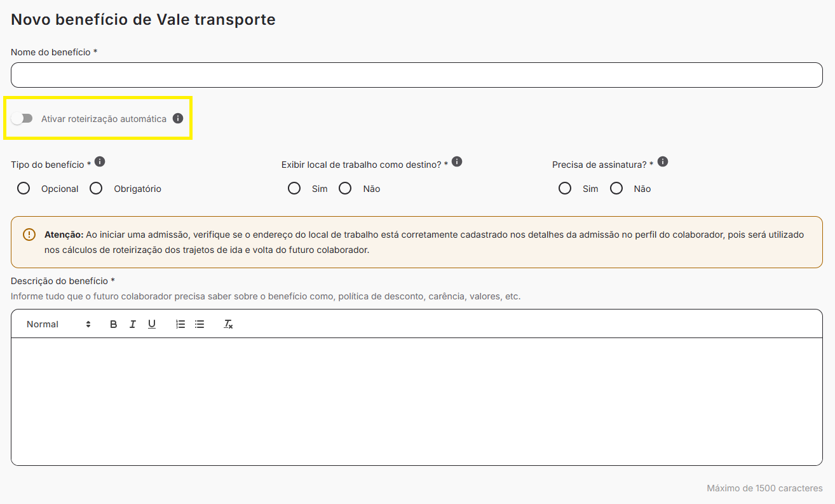Apply italic formatting in the description editor

tap(132, 324)
